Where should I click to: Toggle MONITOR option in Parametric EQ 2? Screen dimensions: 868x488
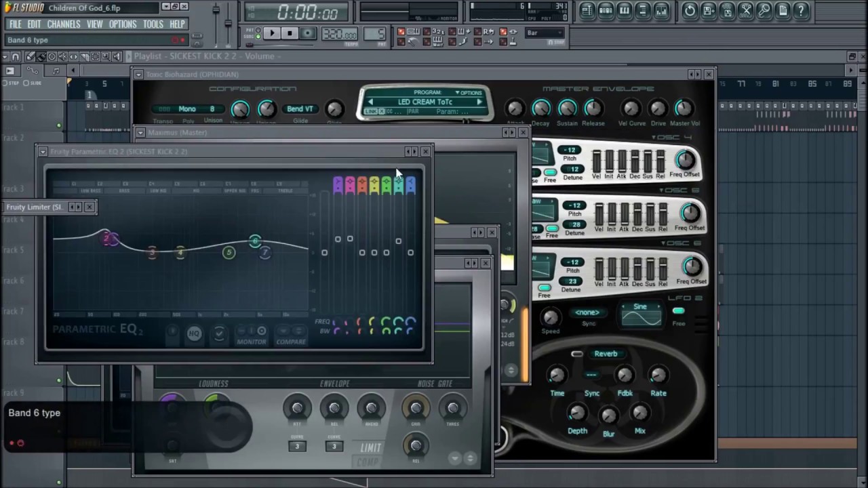tap(252, 335)
